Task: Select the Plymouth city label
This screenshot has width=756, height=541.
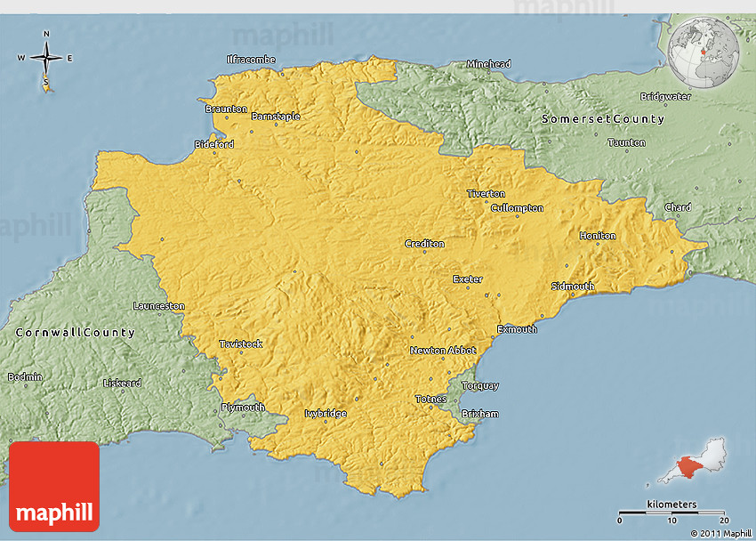Action: click(243, 408)
